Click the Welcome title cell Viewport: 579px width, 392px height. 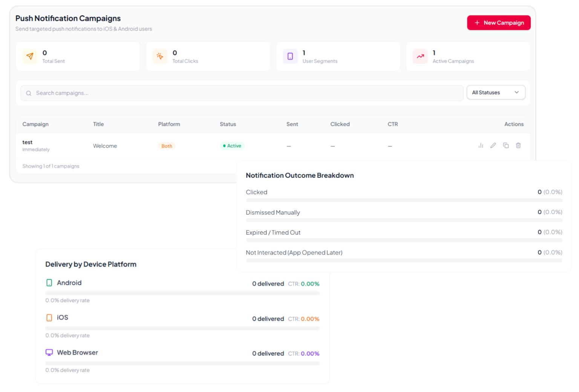tap(105, 146)
